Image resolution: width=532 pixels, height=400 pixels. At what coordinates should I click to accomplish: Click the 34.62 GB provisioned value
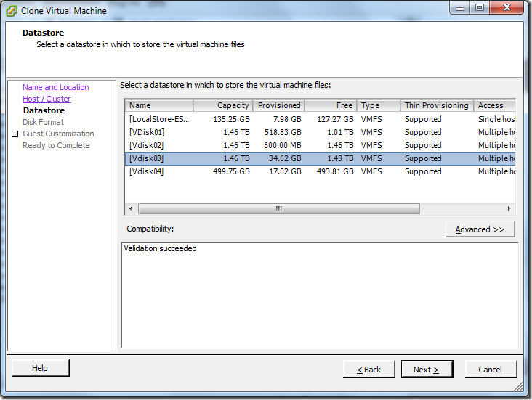coord(285,158)
